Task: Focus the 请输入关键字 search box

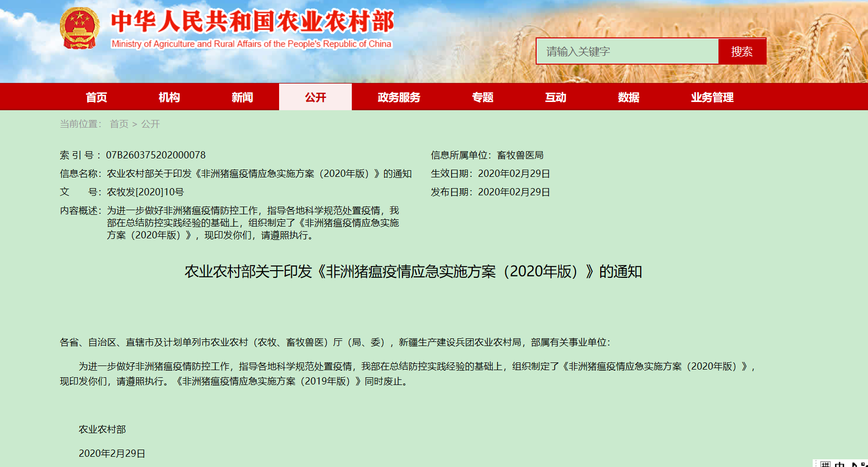Action: click(x=627, y=51)
